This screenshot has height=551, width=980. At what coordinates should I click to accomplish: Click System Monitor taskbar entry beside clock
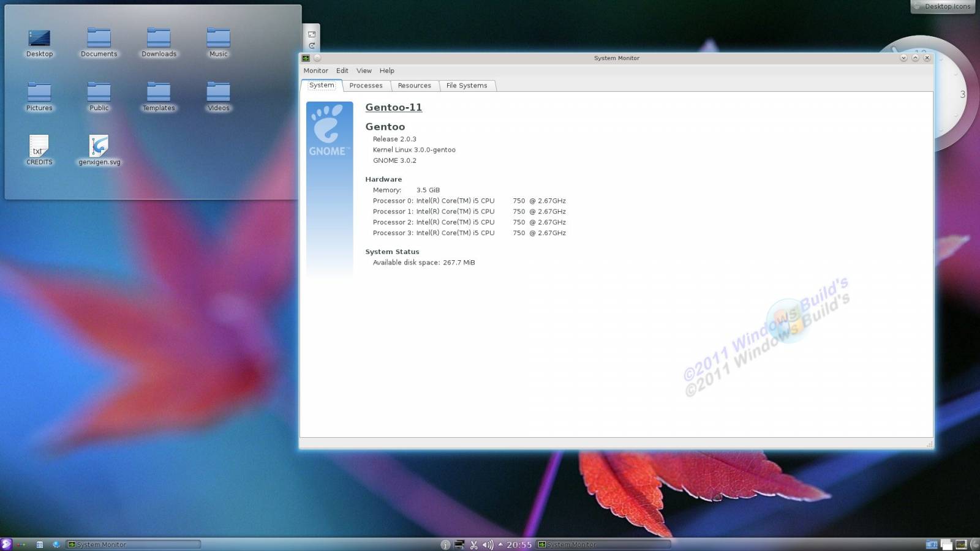(603, 544)
